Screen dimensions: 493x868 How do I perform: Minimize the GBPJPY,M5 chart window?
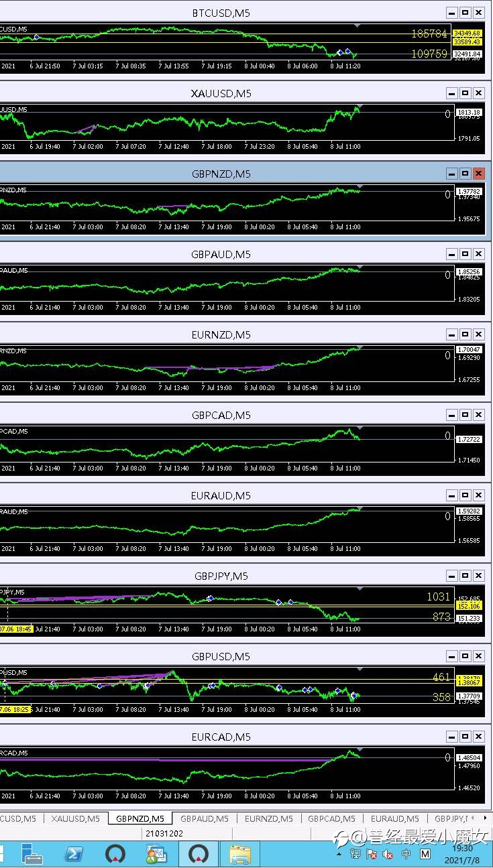coord(451,576)
